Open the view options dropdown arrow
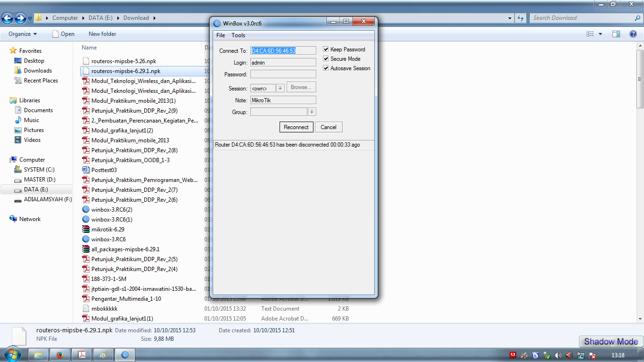This screenshot has height=362, width=644. (600, 34)
